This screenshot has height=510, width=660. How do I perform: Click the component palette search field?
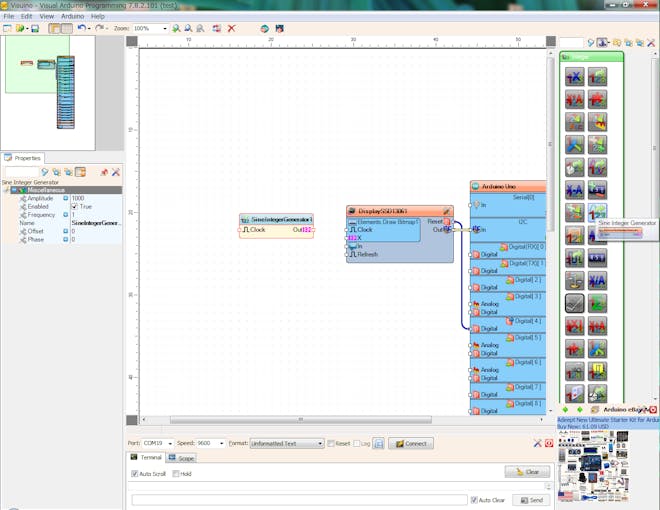(571, 42)
